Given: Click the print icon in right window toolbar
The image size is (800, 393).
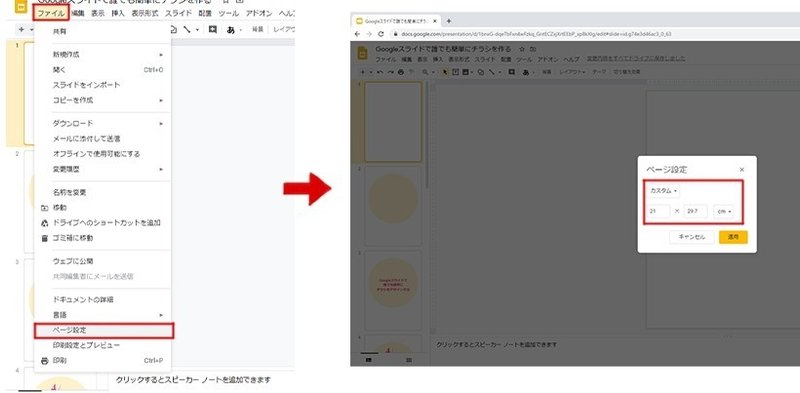Looking at the screenshot, I should coord(401,72).
